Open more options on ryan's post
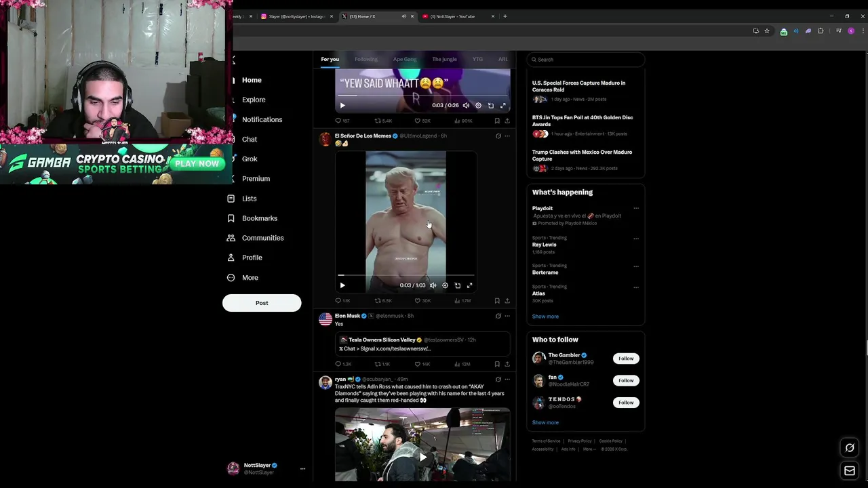Screen dimensions: 868x488 point(507,380)
